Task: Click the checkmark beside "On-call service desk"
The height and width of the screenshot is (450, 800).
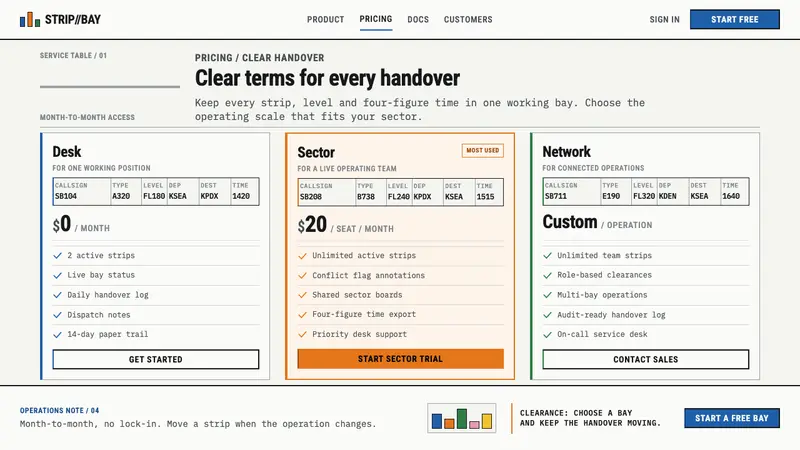Action: click(x=547, y=335)
